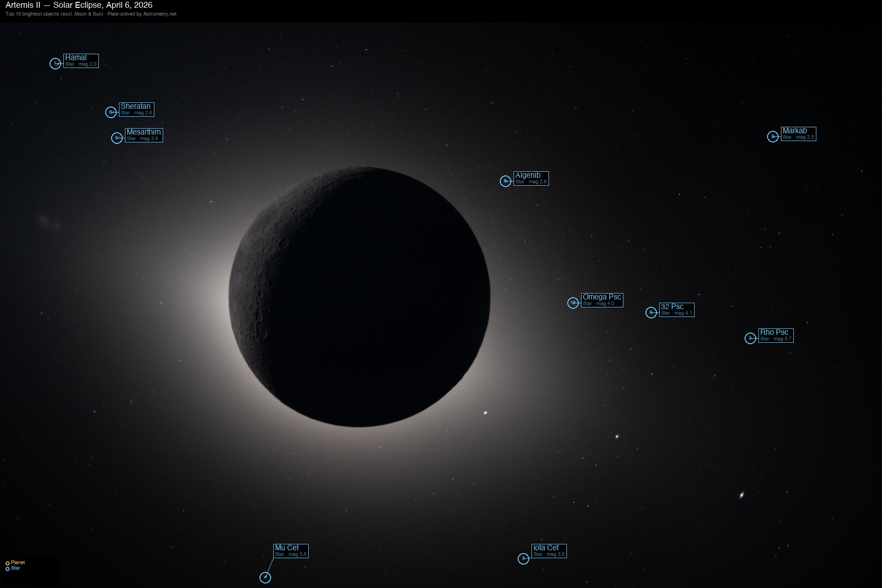Select the Omega Psc marker circle
The width and height of the screenshot is (882, 588).
(x=574, y=302)
